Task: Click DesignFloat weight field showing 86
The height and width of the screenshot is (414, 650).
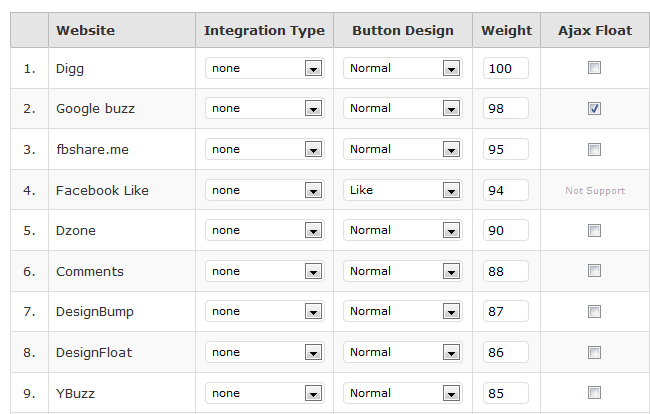Action: click(x=506, y=352)
